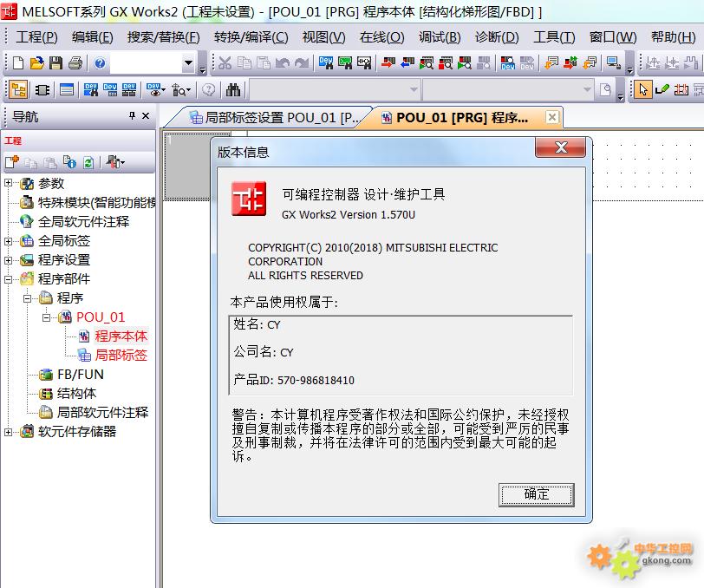Click the blue Help question mark icon
704x588 pixels.
coord(100,63)
